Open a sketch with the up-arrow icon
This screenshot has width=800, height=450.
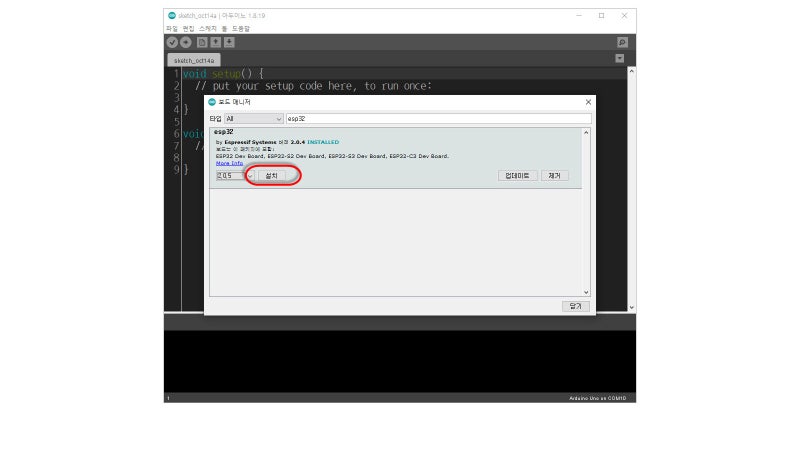point(216,42)
